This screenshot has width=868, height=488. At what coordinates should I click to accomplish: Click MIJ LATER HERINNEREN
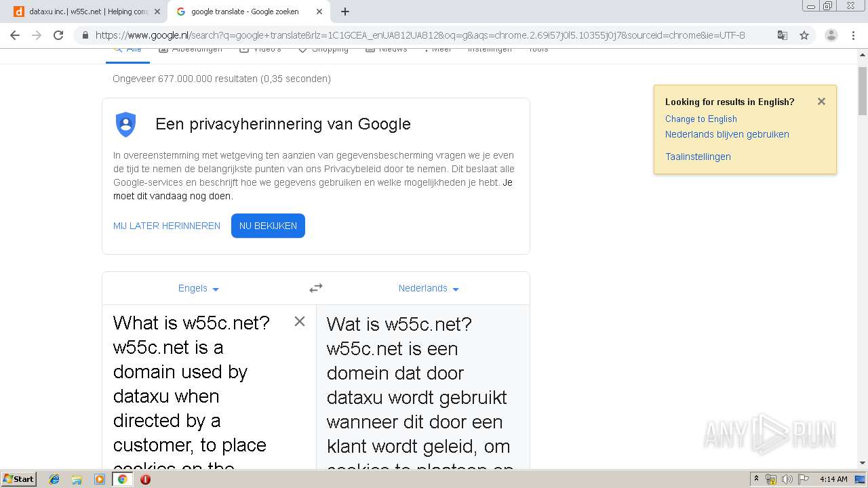[167, 226]
